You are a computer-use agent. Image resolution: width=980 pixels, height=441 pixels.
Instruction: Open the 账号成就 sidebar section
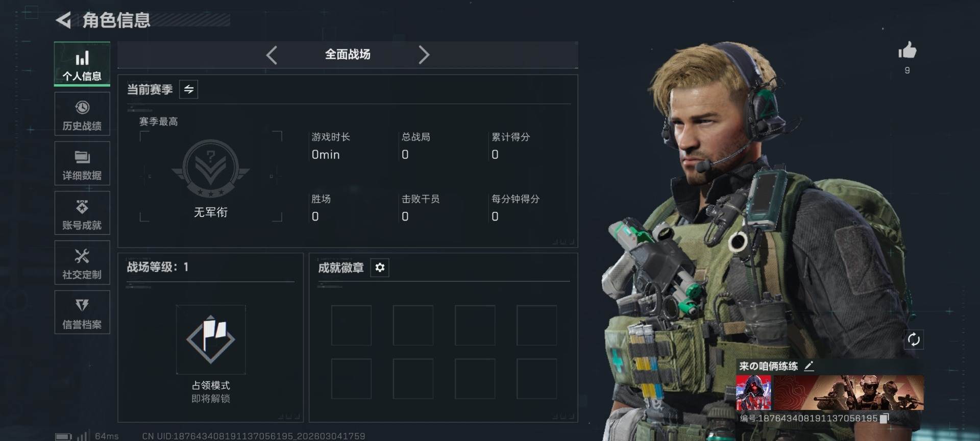[82, 213]
